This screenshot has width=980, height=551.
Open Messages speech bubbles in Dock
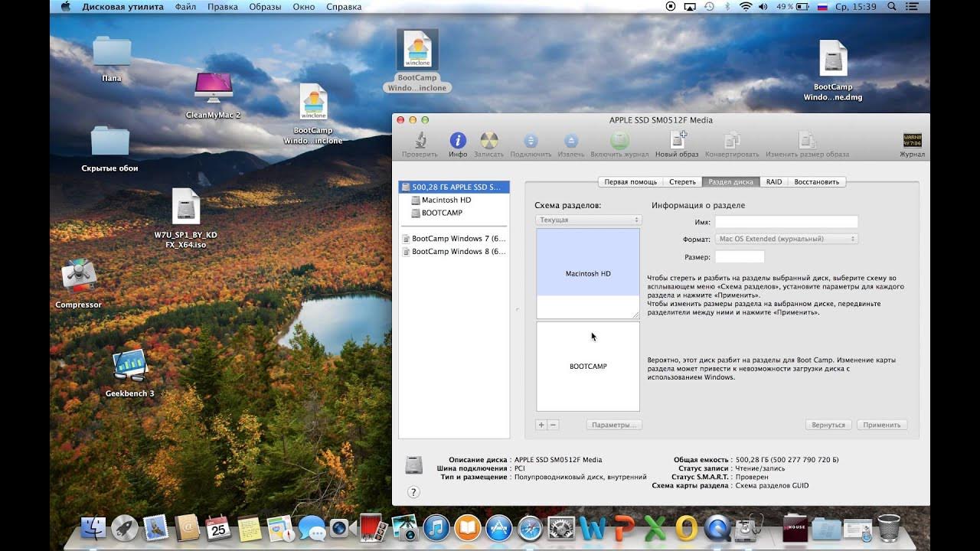[312, 528]
